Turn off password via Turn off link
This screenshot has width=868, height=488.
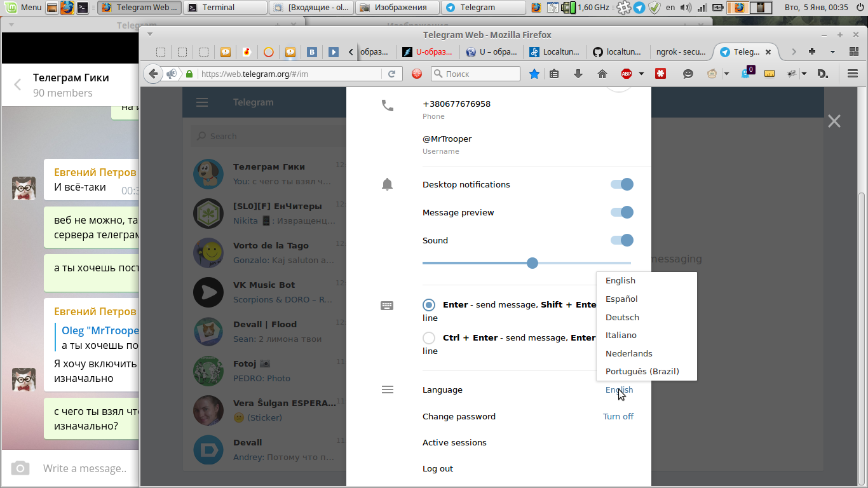[x=618, y=417]
